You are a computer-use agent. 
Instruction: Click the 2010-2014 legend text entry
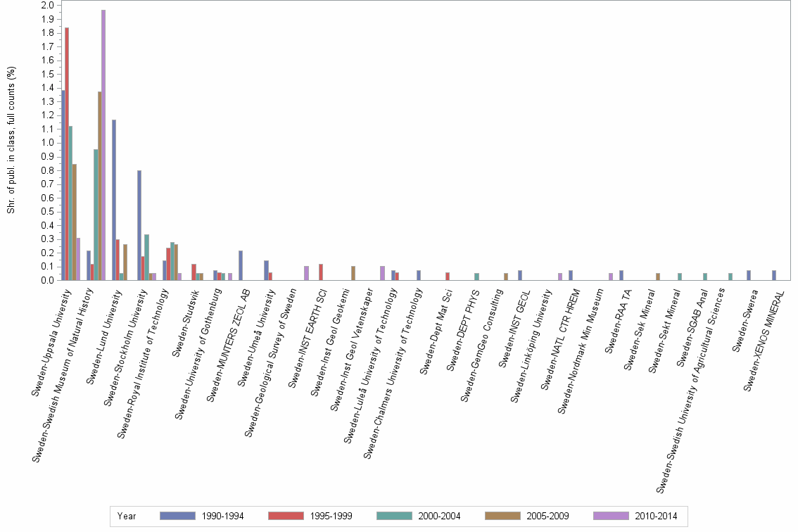click(x=654, y=516)
